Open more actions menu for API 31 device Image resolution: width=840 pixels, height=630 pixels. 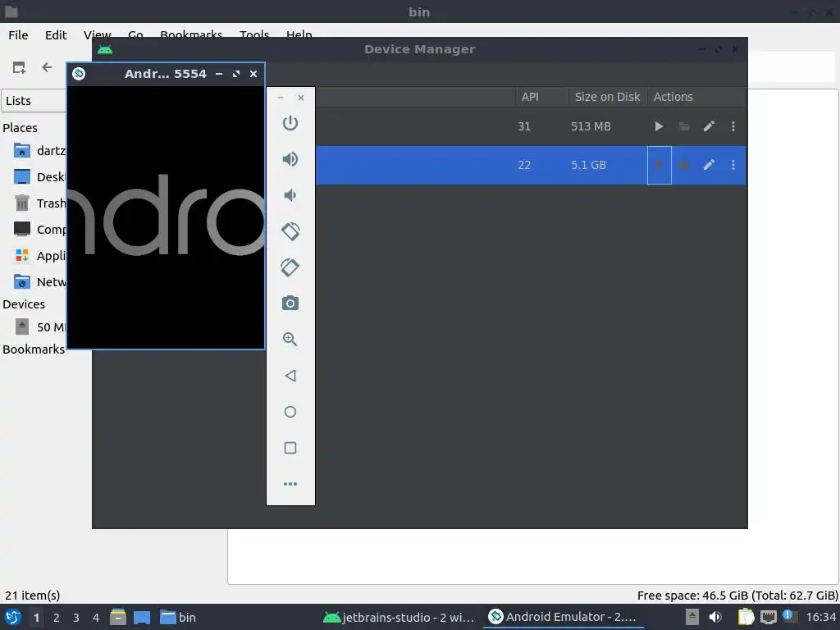point(733,126)
